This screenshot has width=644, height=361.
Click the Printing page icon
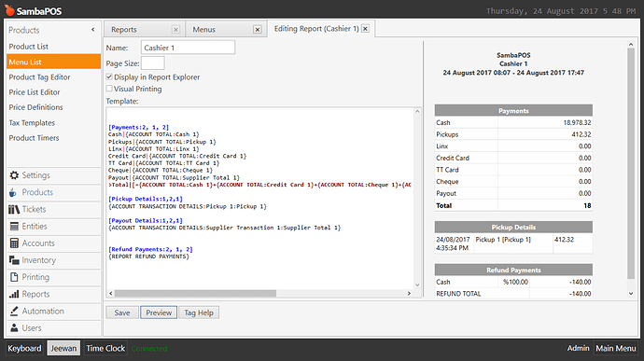click(x=14, y=277)
